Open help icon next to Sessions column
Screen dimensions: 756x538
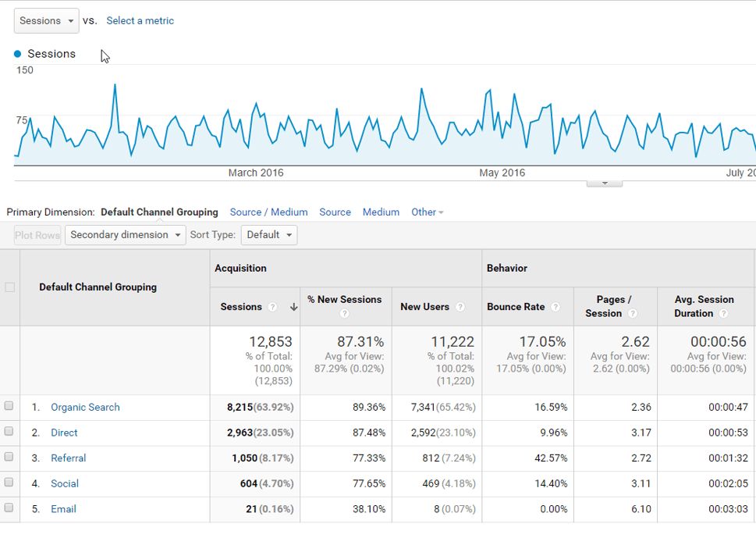[272, 307]
